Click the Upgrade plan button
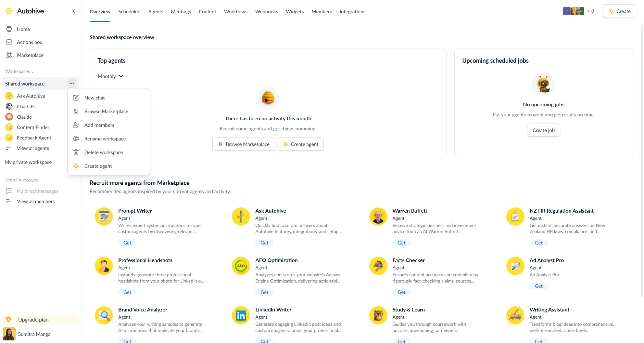 click(33, 320)
